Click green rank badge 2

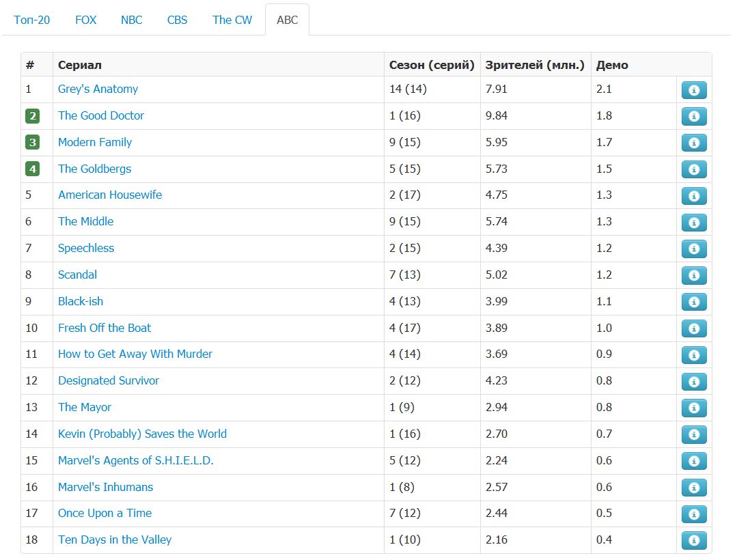point(32,116)
